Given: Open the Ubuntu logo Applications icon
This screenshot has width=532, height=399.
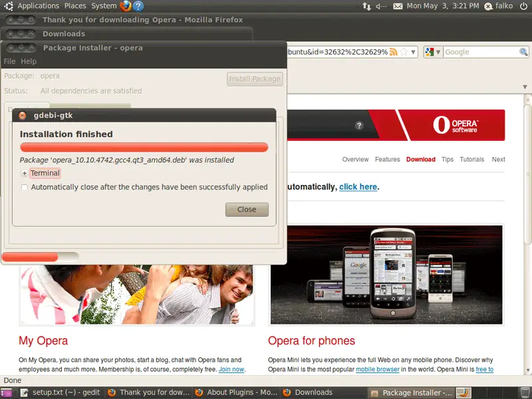Looking at the screenshot, I should 8,6.
